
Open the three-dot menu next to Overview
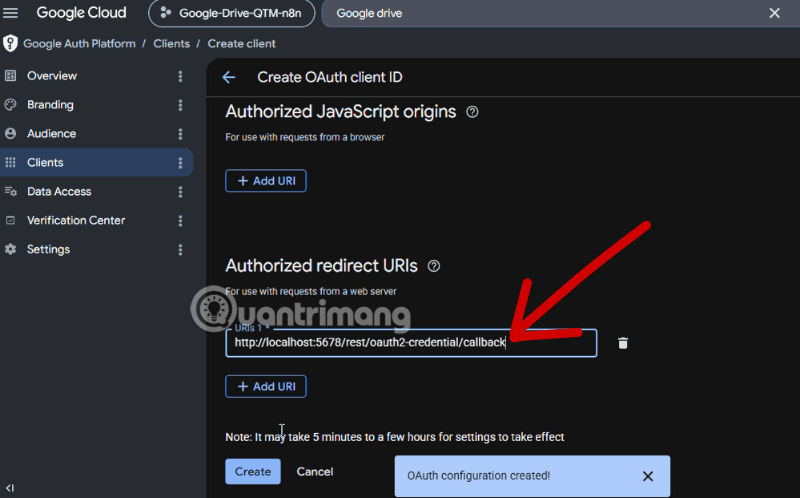[180, 77]
